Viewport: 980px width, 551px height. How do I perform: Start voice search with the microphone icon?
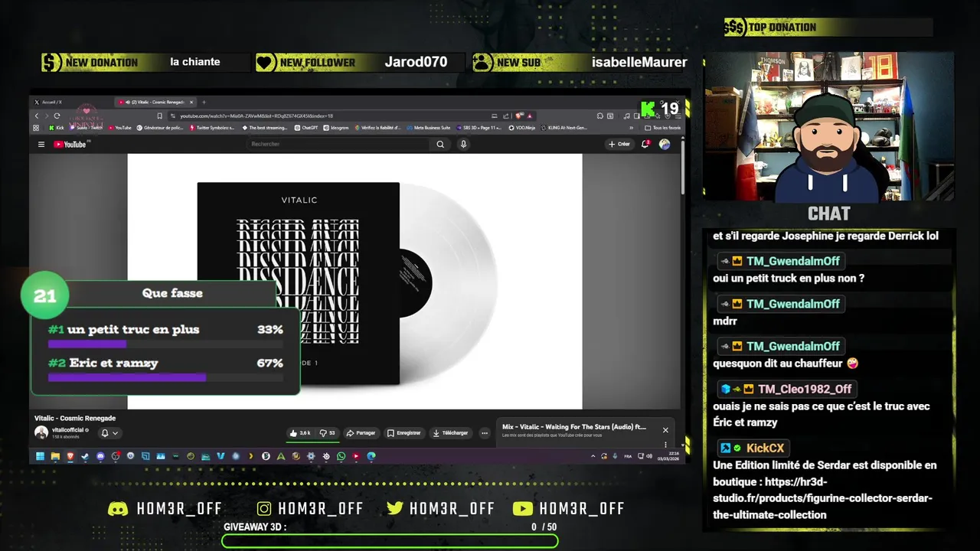pos(463,144)
